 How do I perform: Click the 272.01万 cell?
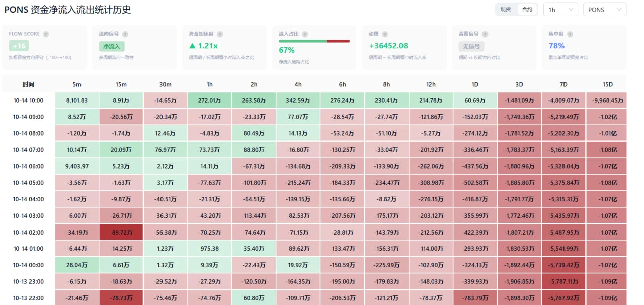pyautogui.click(x=209, y=101)
